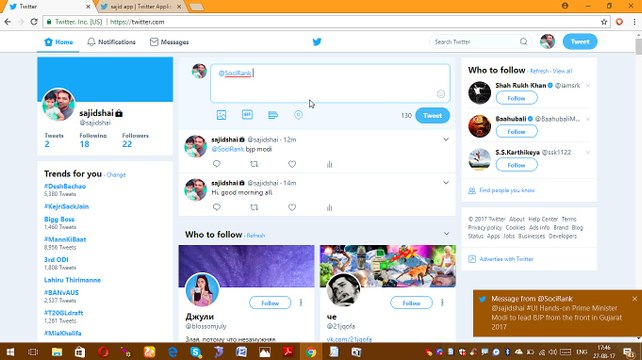
Task: Open a new browser tab
Action: click(197, 7)
